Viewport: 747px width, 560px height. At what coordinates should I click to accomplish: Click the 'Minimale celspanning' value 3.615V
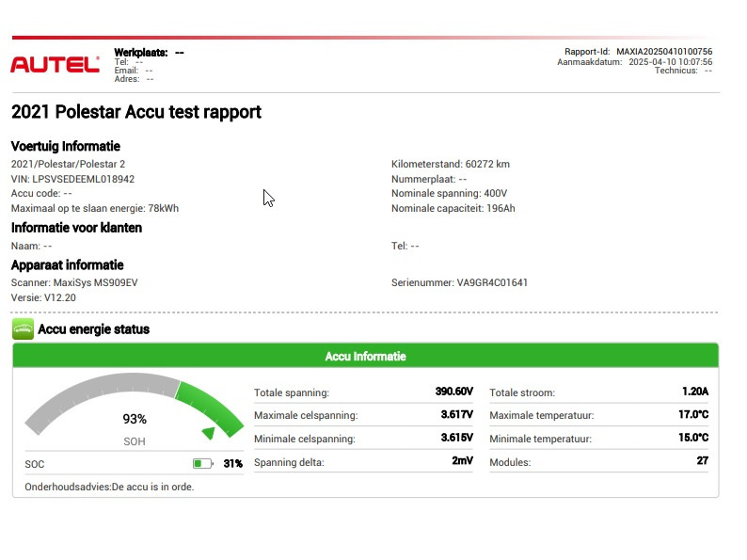point(457,437)
